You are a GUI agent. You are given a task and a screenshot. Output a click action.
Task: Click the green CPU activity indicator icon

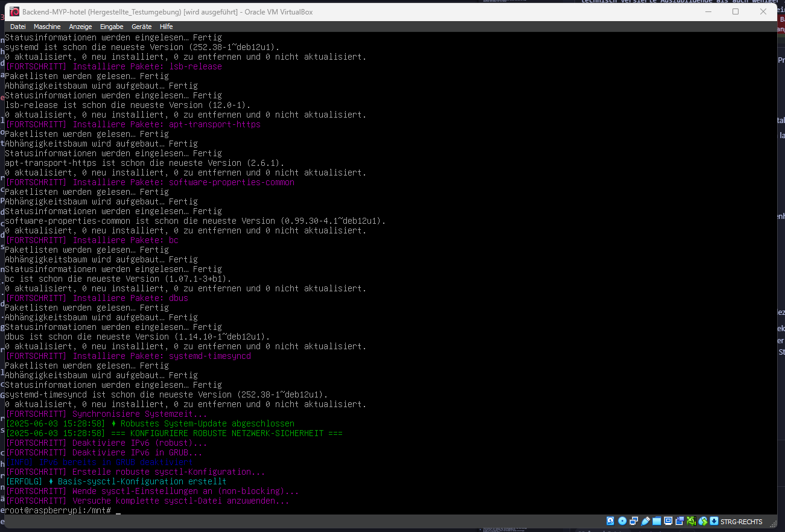691,521
